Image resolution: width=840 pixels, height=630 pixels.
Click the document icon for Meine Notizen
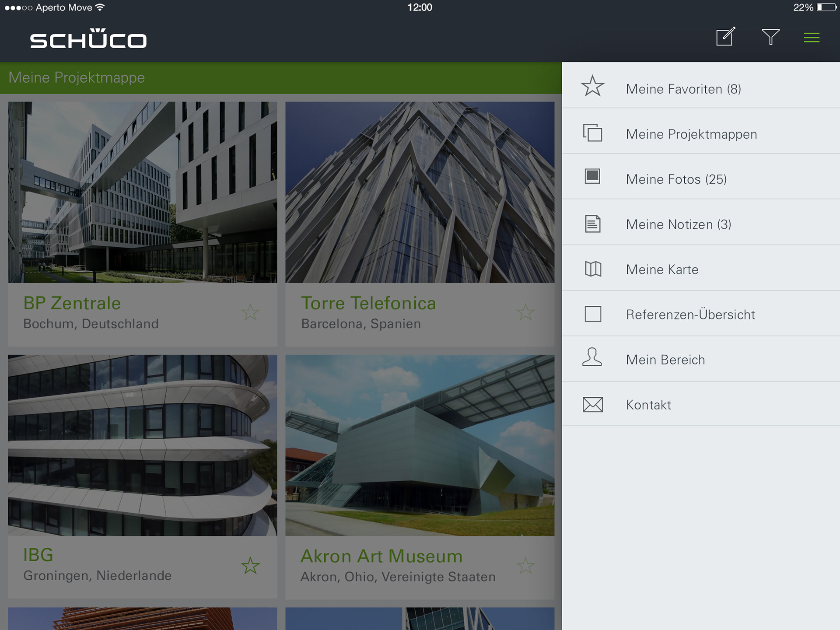(593, 224)
